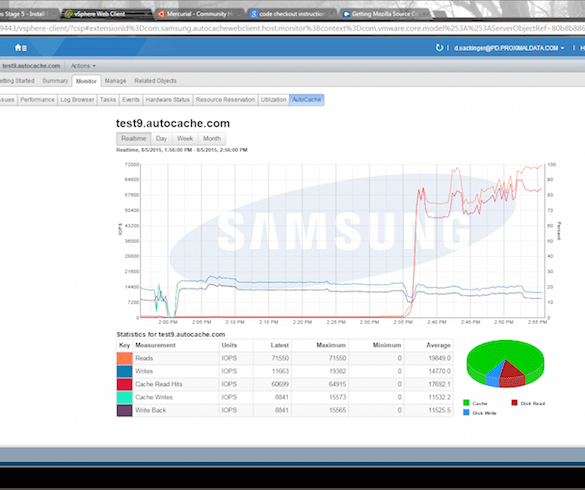Select the Realtime range button
This screenshot has height=490, width=585.
point(134,138)
